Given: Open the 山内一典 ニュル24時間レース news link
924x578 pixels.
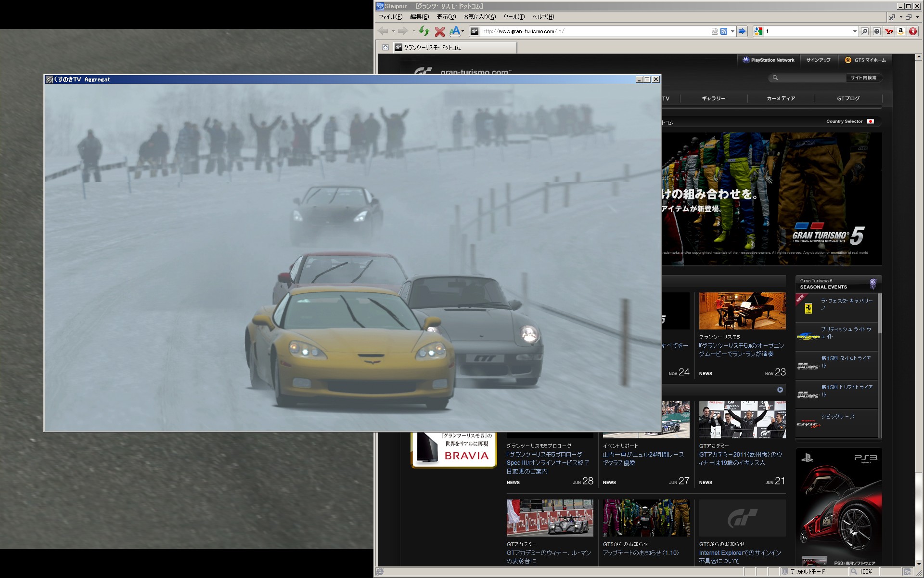Looking at the screenshot, I should coord(643,459).
